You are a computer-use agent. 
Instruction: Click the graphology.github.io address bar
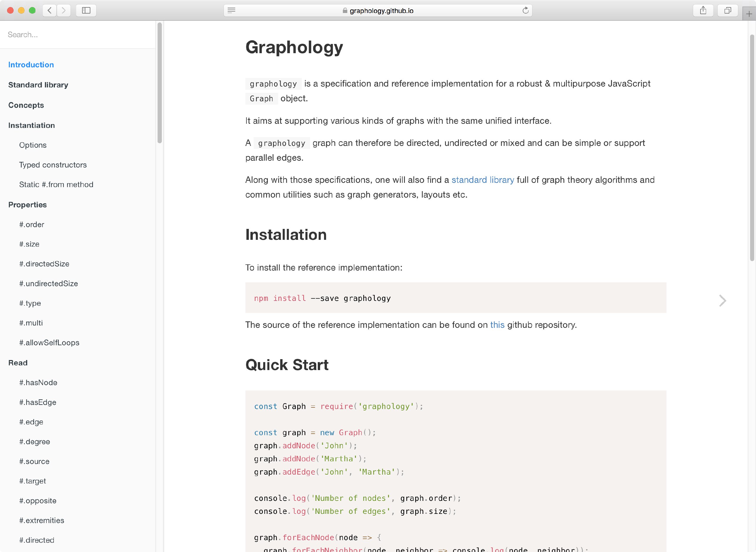point(378,10)
